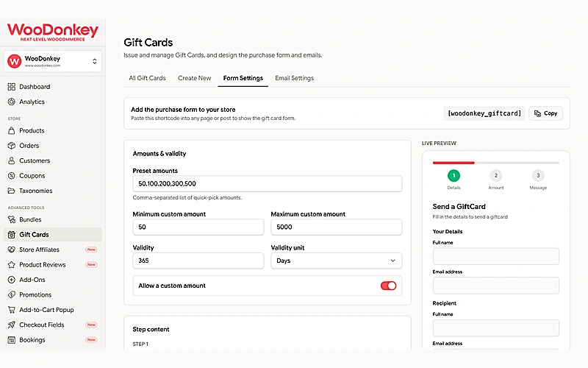Open Promotions in the sidebar
Screen dimensions: 588x368
click(52, 295)
